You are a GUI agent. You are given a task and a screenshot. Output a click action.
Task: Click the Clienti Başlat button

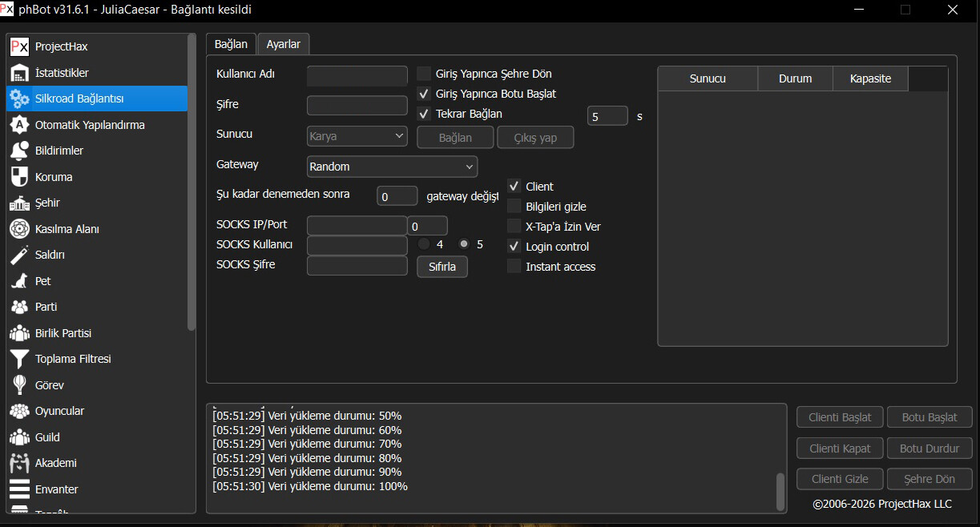coord(840,417)
